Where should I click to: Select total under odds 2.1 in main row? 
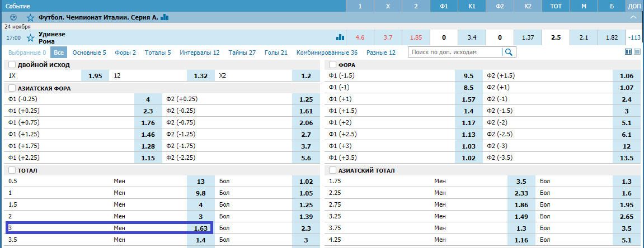point(584,38)
